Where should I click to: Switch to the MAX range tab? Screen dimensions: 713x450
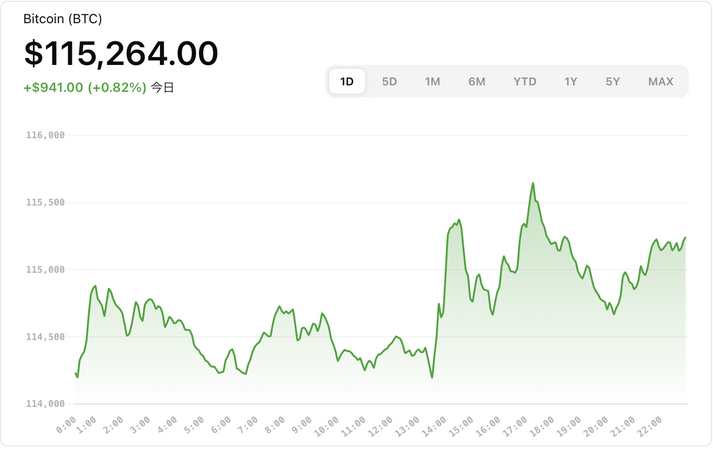(x=661, y=81)
